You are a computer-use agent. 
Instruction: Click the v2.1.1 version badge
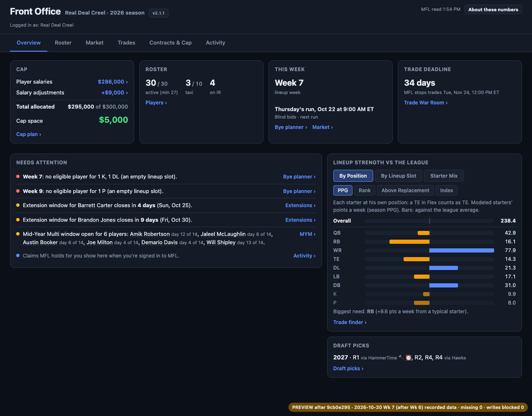point(158,13)
